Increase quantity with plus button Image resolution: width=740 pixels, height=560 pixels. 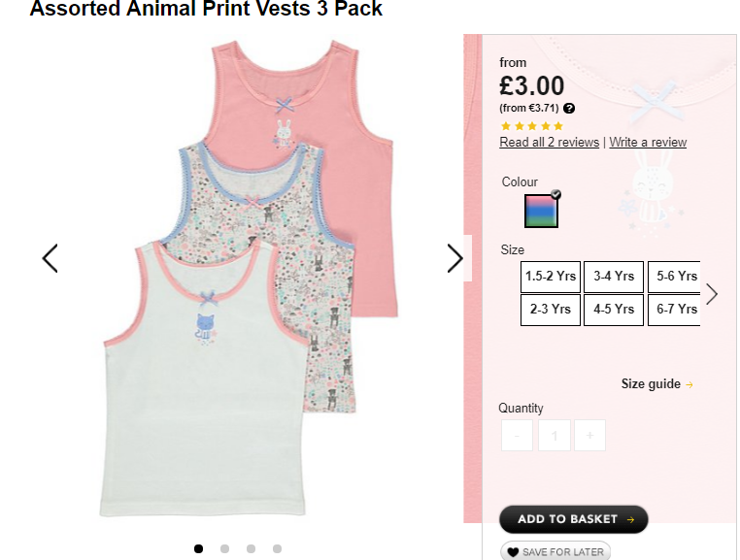(x=589, y=436)
